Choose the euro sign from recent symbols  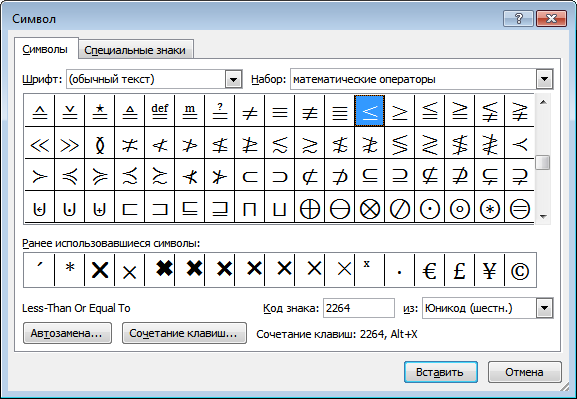point(429,271)
